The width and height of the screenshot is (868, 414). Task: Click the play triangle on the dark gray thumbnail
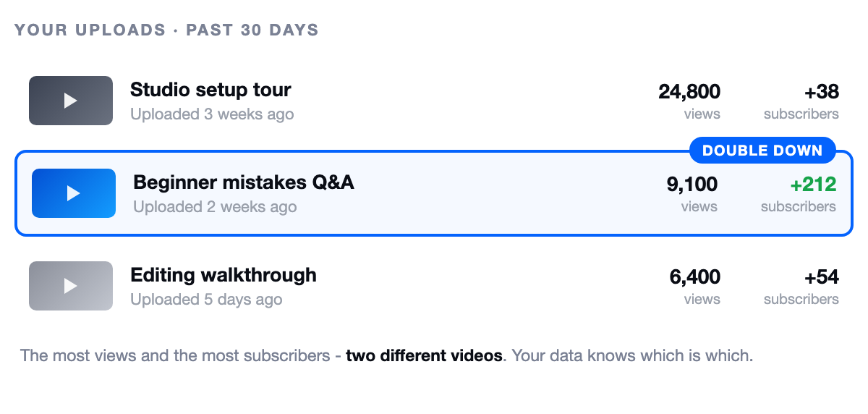71,101
